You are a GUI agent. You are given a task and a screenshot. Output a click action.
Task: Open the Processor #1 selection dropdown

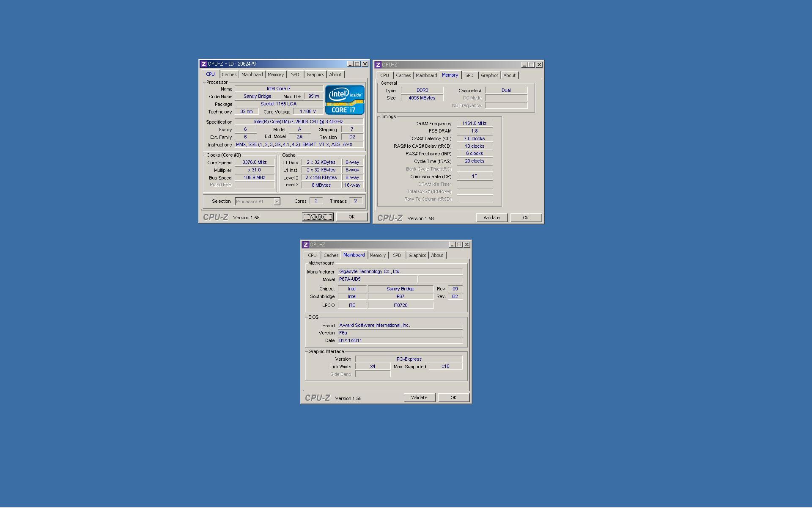[277, 202]
